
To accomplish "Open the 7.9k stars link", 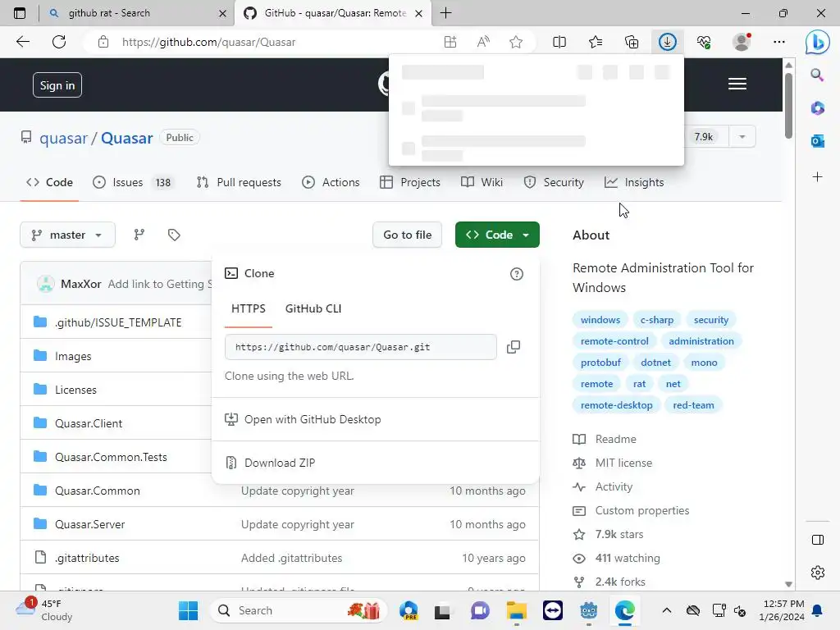I will pyautogui.click(x=619, y=534).
